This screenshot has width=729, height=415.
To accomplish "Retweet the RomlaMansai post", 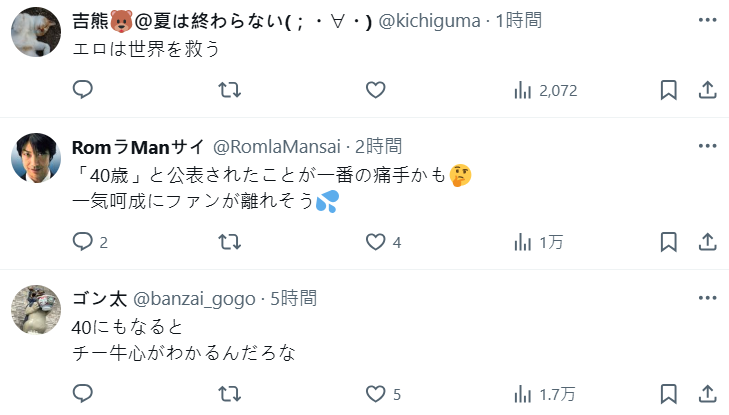I will coord(229,242).
